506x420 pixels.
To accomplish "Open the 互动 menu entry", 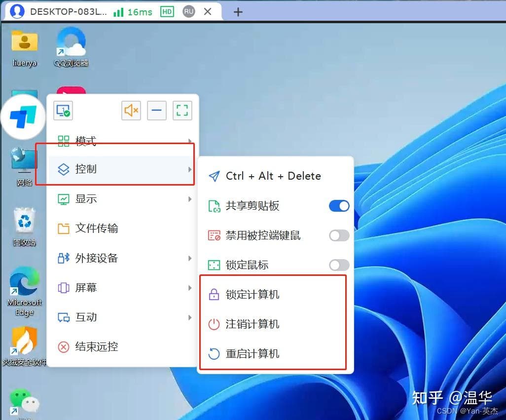I will pos(123,317).
